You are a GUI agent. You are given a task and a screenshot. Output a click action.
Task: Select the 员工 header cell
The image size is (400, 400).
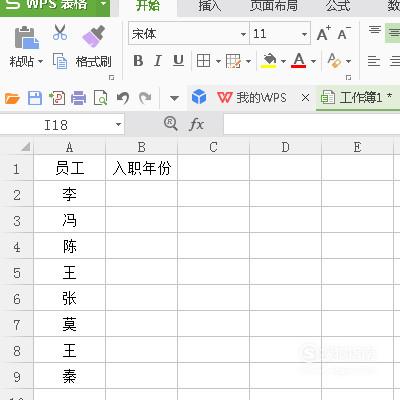tap(69, 168)
